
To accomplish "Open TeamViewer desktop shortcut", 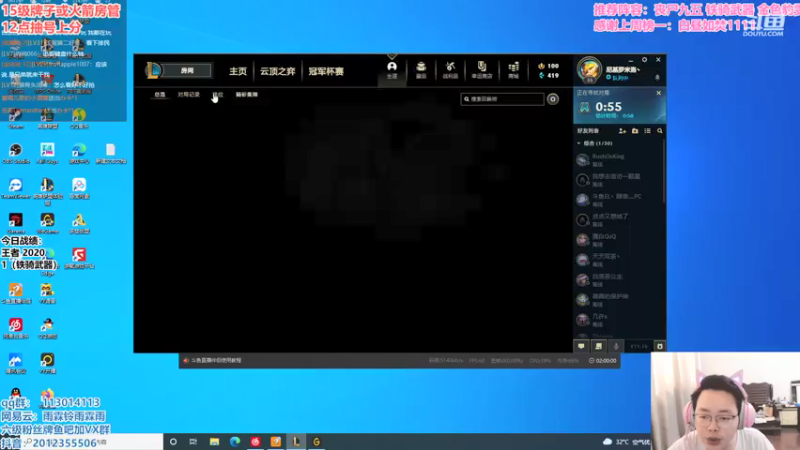I will pyautogui.click(x=16, y=188).
